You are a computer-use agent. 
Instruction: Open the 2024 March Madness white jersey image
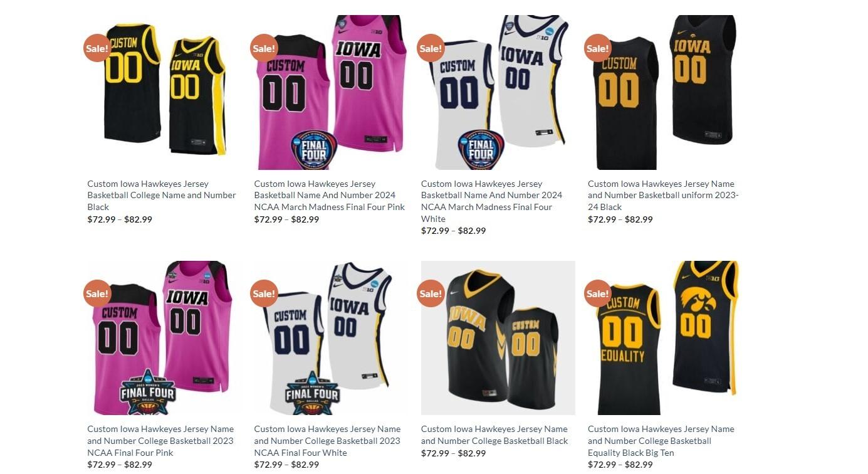tap(498, 92)
